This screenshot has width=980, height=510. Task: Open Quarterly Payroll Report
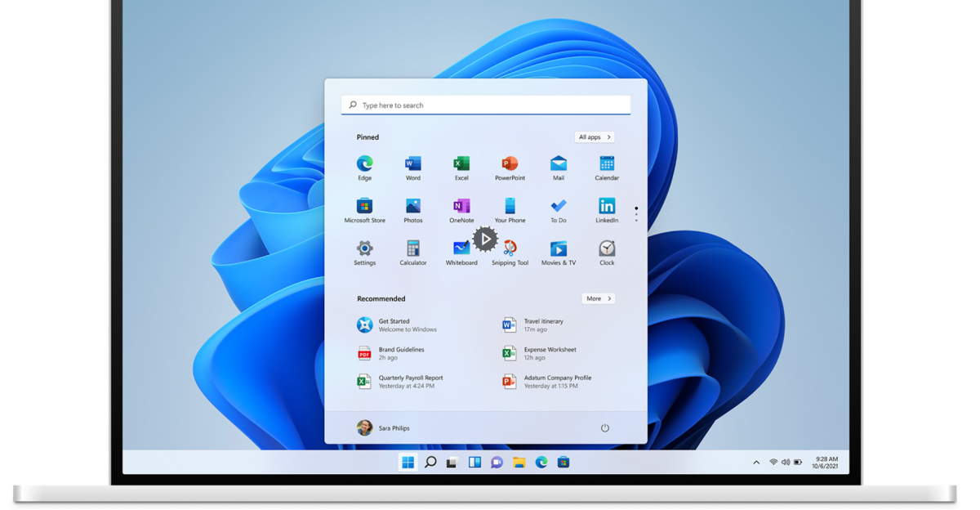400,382
